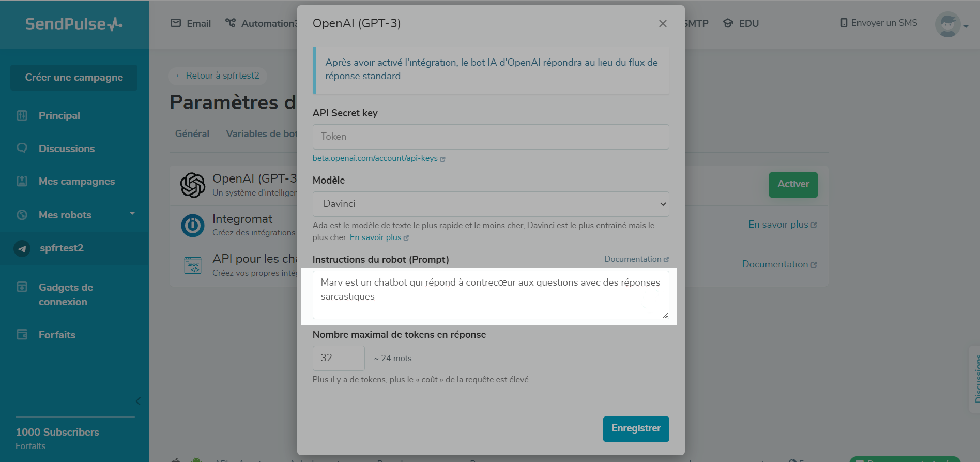The width and height of the screenshot is (980, 462).
Task: Click the Integromat power icon
Action: pos(193,226)
